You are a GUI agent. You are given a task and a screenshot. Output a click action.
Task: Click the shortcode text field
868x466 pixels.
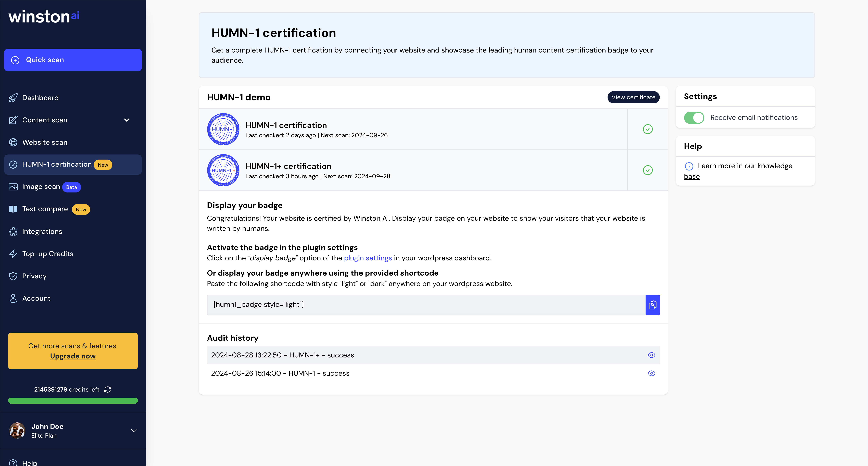click(426, 305)
